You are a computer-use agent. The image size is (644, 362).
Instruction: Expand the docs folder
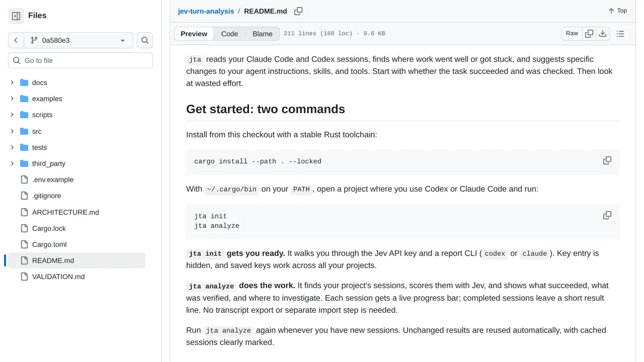(12, 82)
